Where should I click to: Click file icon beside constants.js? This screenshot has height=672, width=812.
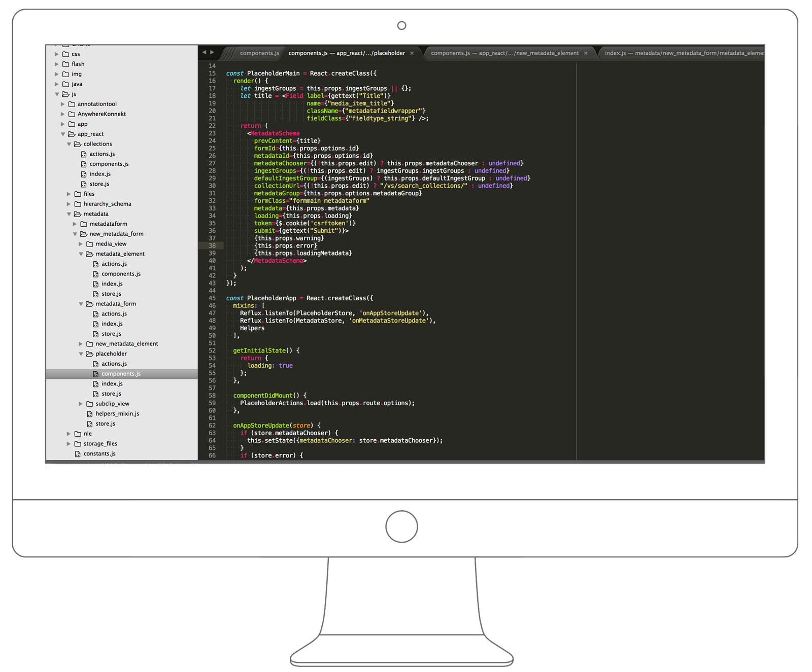(x=78, y=454)
